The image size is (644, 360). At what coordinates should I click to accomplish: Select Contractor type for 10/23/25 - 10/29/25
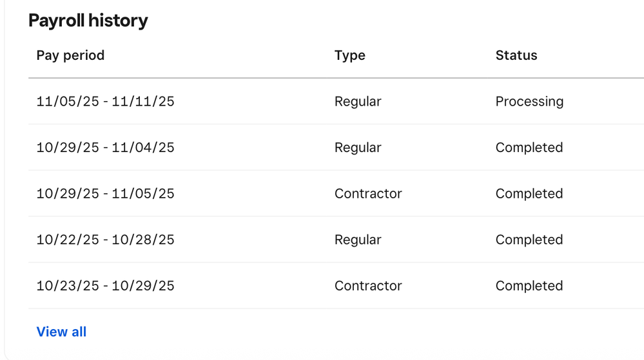click(368, 286)
